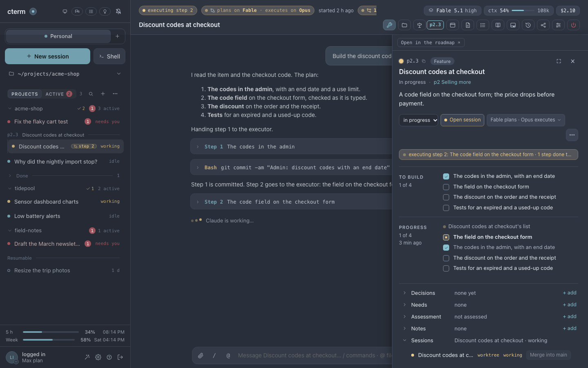Toggle 'Tests for an expired' checkbox under Progress
This screenshot has height=368, width=588.
coord(446,268)
